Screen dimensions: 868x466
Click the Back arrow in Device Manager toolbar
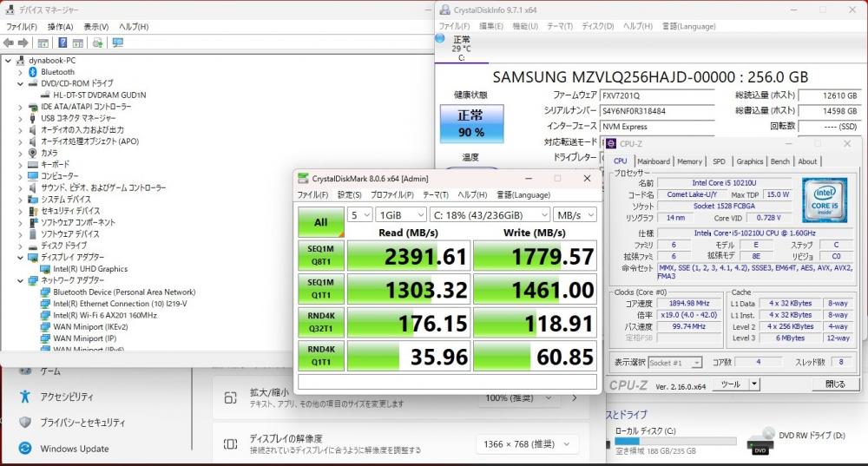pyautogui.click(x=9, y=43)
